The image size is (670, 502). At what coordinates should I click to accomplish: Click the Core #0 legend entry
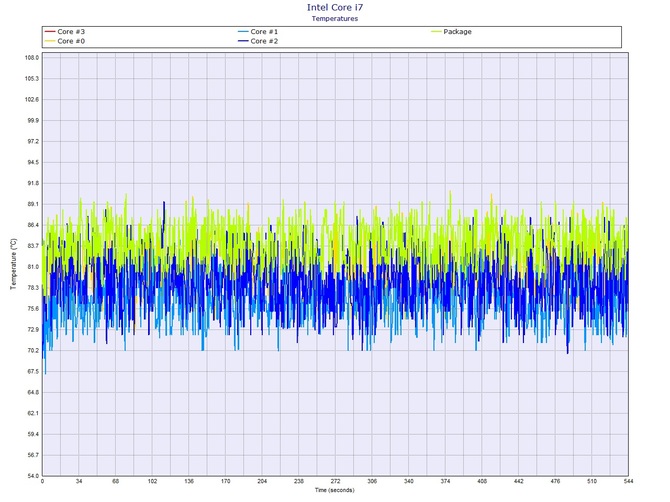tap(65, 41)
